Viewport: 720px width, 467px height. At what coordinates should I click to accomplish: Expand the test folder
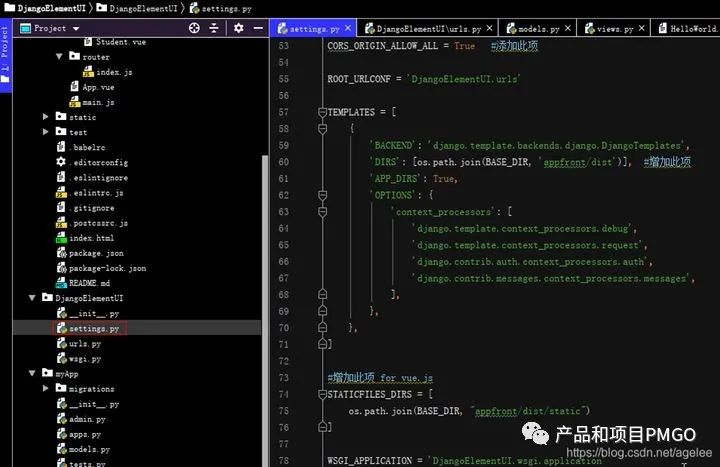[x=45, y=132]
